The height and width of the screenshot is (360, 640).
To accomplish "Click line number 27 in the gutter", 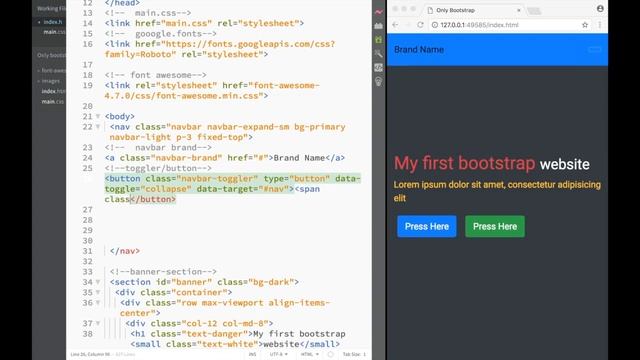I will (88, 210).
